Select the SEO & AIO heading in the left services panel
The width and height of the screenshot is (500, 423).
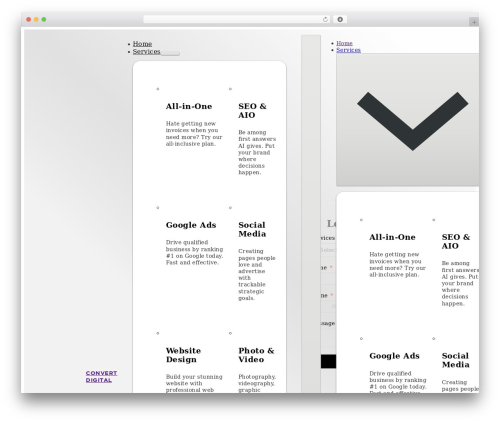click(252, 111)
